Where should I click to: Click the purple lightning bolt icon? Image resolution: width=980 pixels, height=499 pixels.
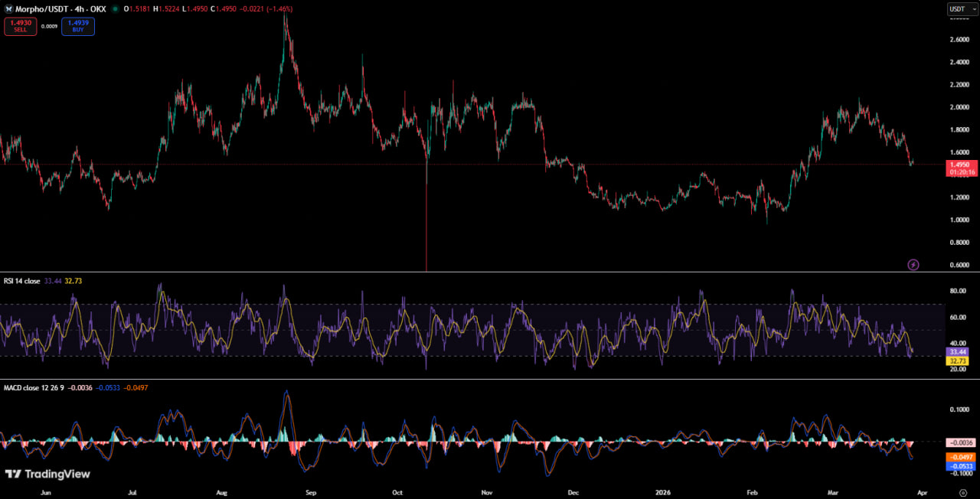913,265
